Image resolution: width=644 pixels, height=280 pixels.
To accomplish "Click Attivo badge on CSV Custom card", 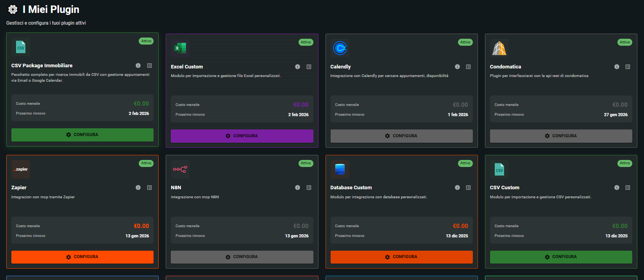I will 625,163.
